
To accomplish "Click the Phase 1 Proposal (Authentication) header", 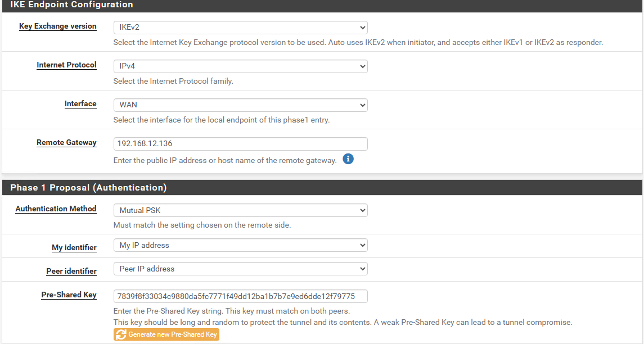I will [322, 188].
